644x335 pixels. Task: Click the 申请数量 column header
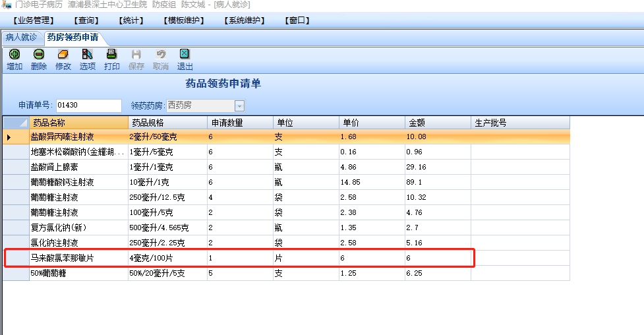pyautogui.click(x=241, y=123)
